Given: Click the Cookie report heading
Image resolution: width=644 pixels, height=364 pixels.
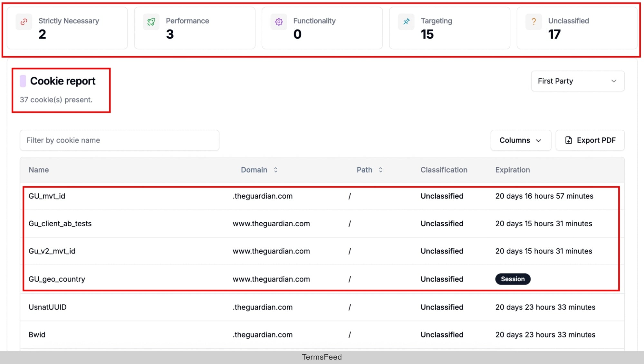Looking at the screenshot, I should tap(63, 81).
